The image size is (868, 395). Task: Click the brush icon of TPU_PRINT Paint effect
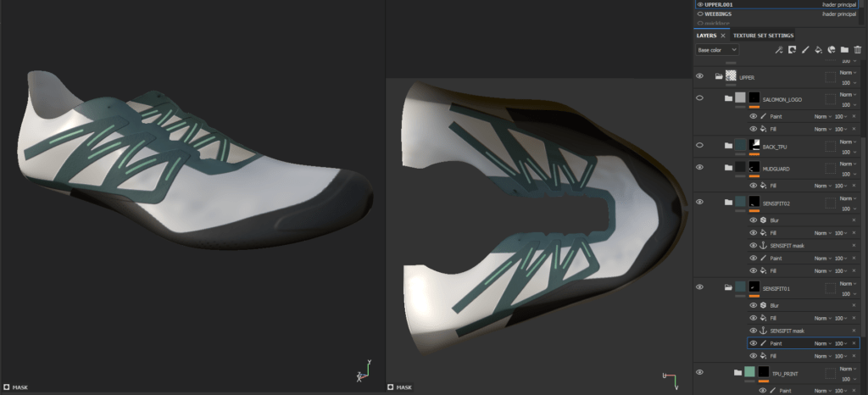[773, 391]
